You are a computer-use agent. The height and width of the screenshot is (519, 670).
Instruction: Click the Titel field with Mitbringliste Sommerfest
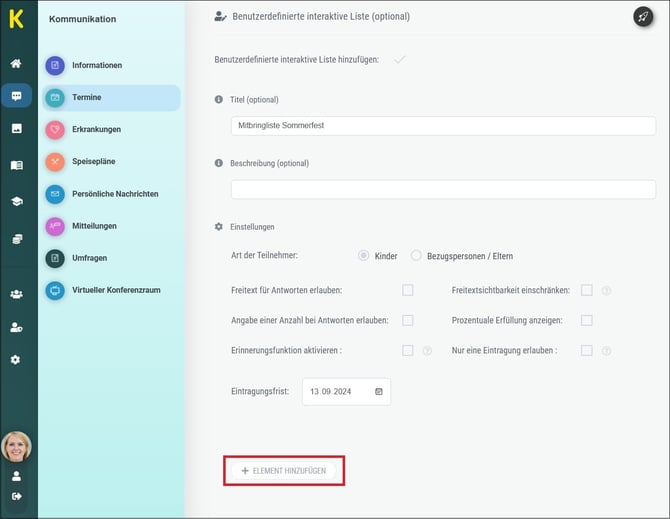point(443,126)
